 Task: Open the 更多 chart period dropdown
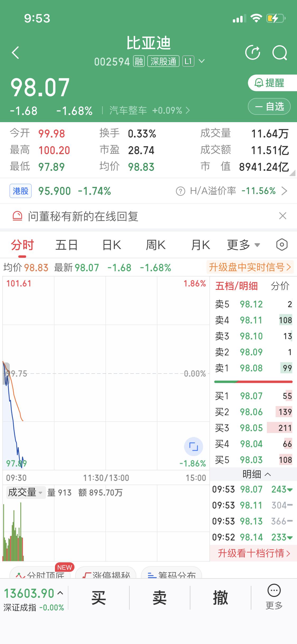point(243,245)
